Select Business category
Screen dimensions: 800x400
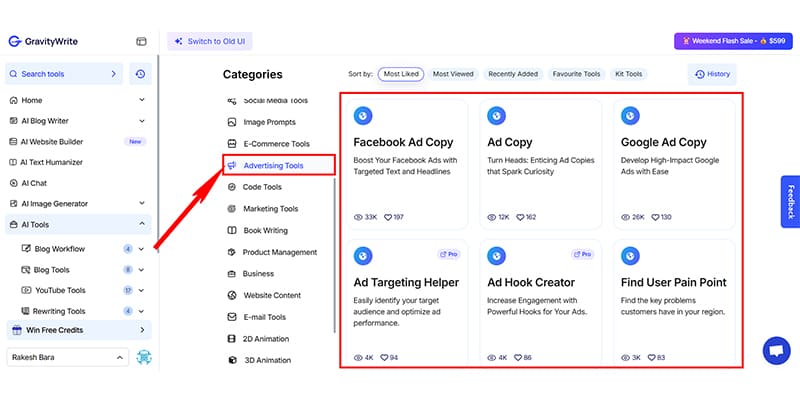pos(251,273)
